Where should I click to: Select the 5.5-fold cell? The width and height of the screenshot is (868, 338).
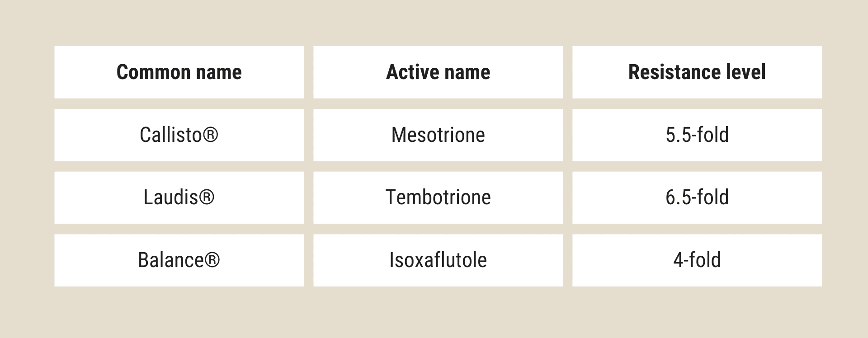[x=697, y=135]
